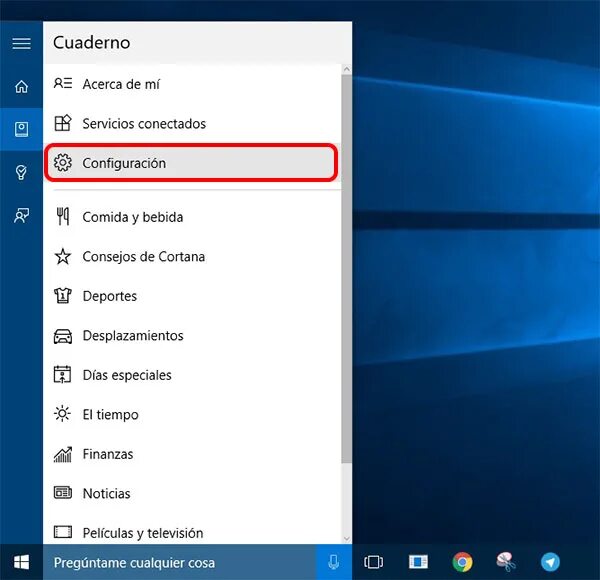The image size is (600, 580).
Task: Click the car icon for Desplazamientos
Action: [x=63, y=336]
